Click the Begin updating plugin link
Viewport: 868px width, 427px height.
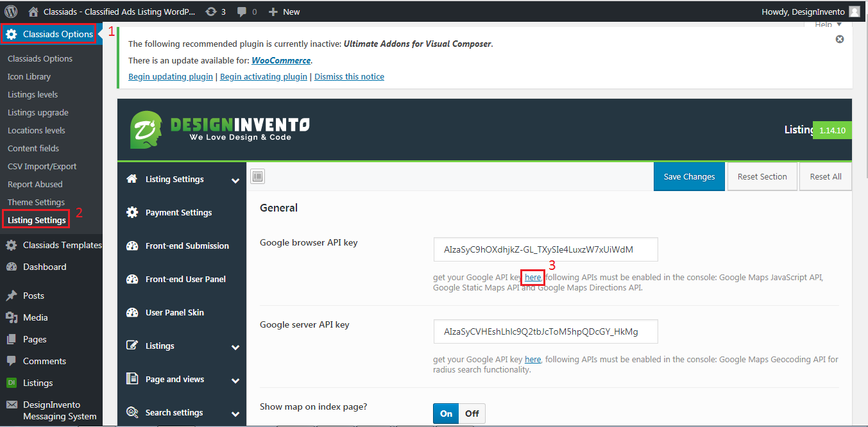[x=171, y=76]
